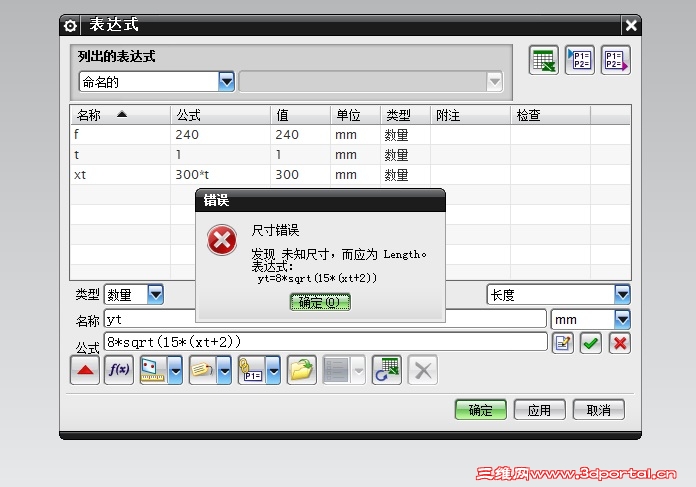Click the reference attribute tag icon
This screenshot has height=487, width=696.
(x=202, y=370)
